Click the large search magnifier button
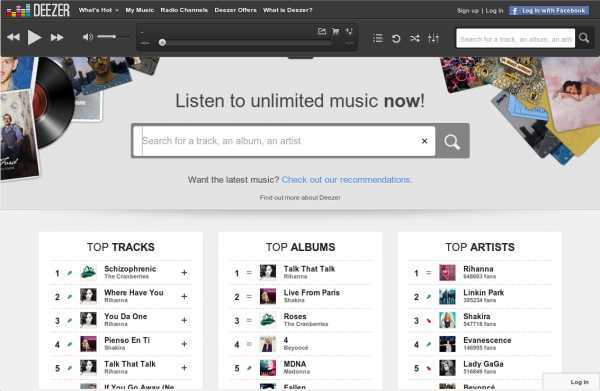Screen dimensions: 600x391 (x=452, y=141)
